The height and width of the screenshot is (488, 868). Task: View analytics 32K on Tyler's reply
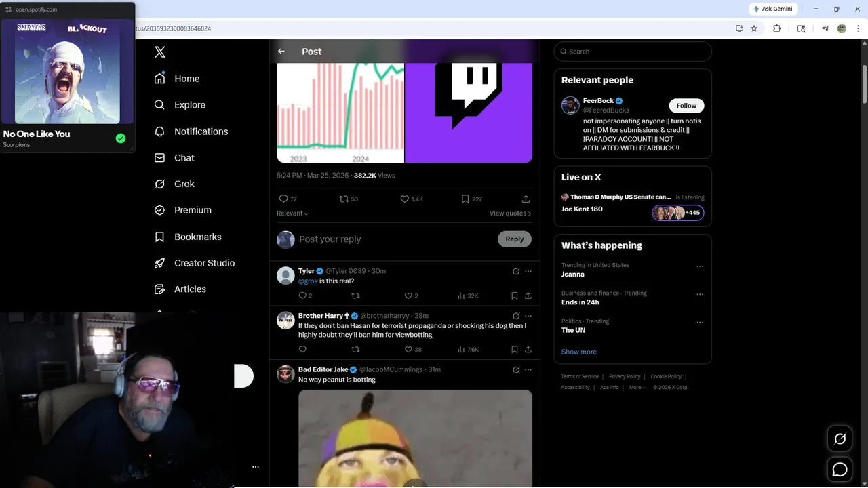468,296
